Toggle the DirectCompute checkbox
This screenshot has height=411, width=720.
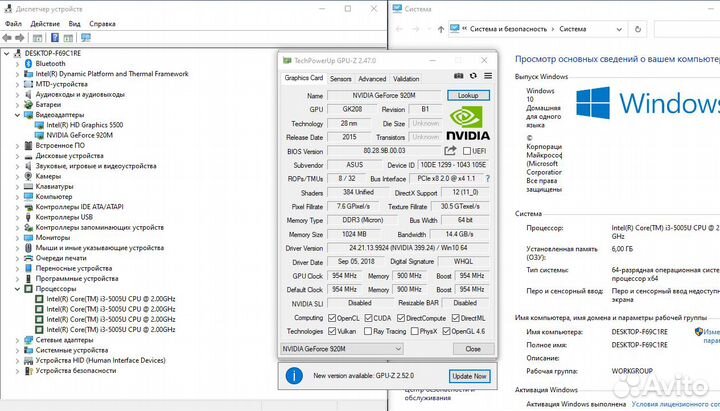click(x=401, y=318)
